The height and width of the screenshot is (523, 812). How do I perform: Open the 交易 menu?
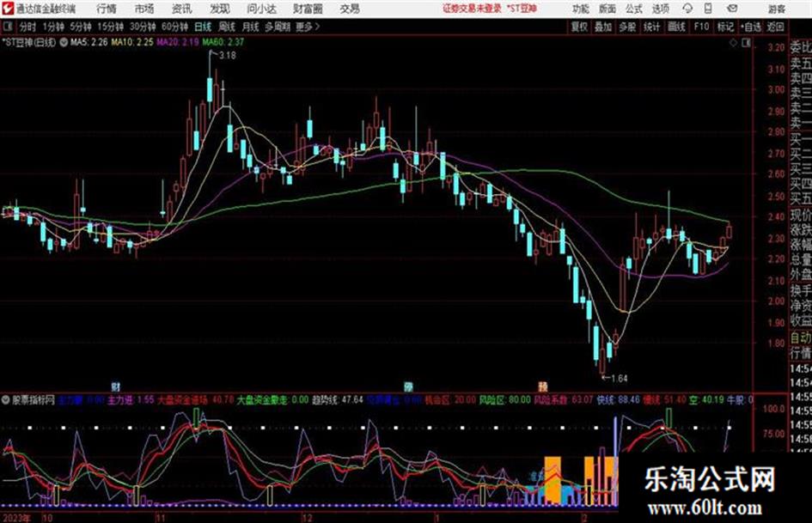coord(350,9)
